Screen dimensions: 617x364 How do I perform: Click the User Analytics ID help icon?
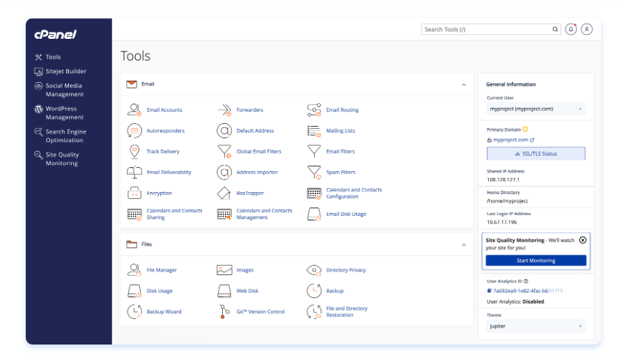point(526,281)
